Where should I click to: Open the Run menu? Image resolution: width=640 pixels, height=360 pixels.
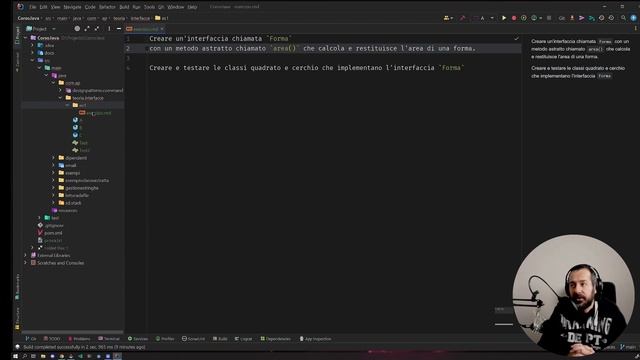pyautogui.click(x=136, y=7)
